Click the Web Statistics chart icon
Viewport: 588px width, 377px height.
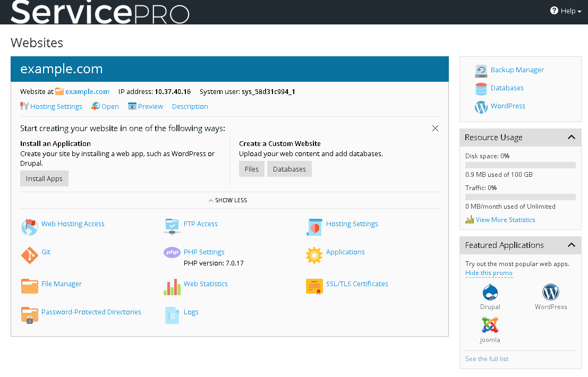click(172, 286)
